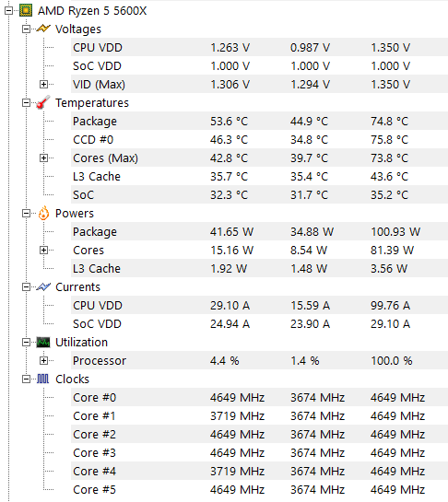The height and width of the screenshot is (502, 448).
Task: Collapse the Temperatures section
Action: [26, 103]
